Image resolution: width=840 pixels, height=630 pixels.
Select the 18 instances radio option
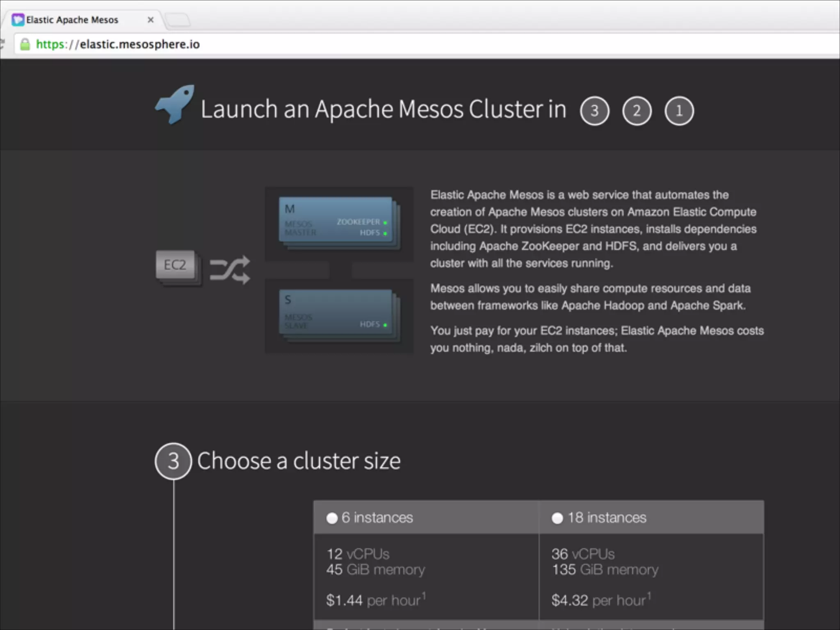[x=557, y=518]
